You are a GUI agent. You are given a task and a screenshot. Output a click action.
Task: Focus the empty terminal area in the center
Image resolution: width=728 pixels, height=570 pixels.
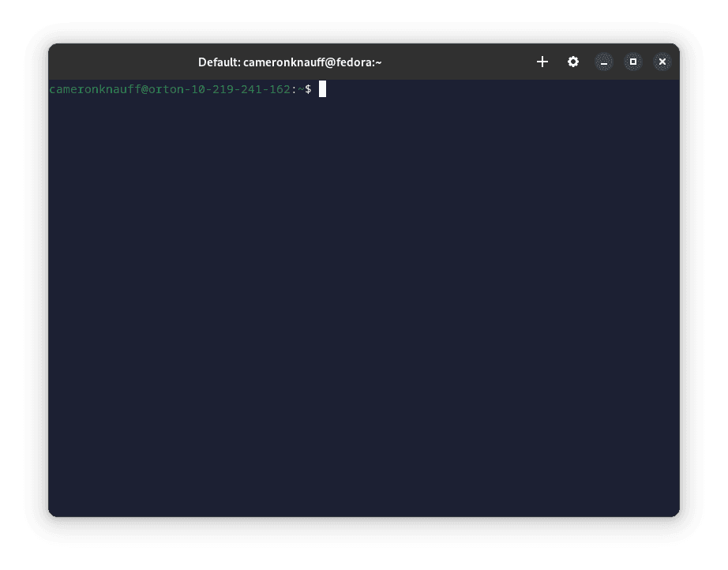pos(363,300)
